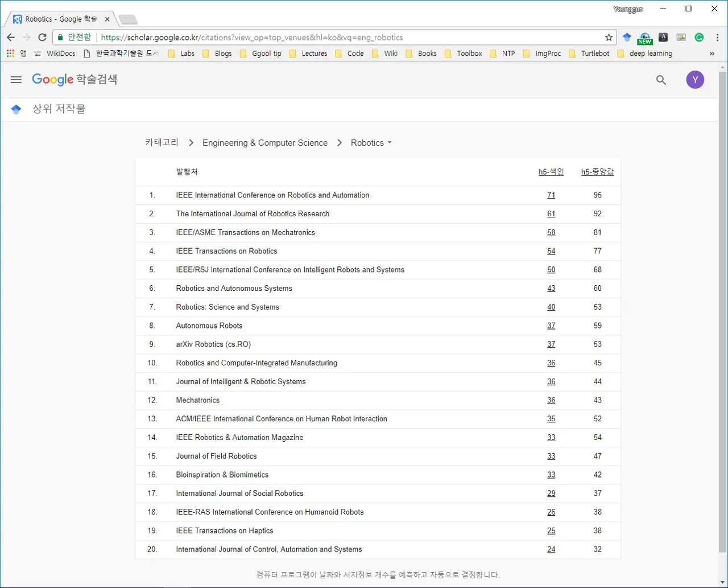
Task: Open the 한국과학기술원 도서 bookmark
Action: tap(121, 54)
